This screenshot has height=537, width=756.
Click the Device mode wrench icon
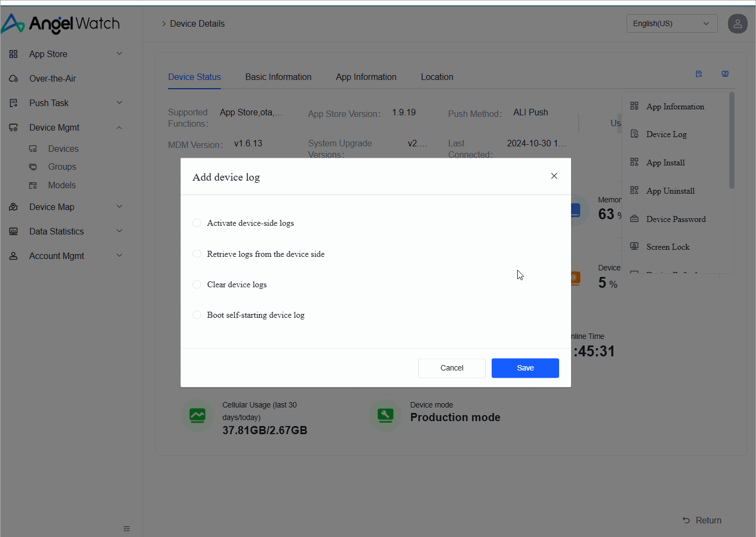pos(385,416)
